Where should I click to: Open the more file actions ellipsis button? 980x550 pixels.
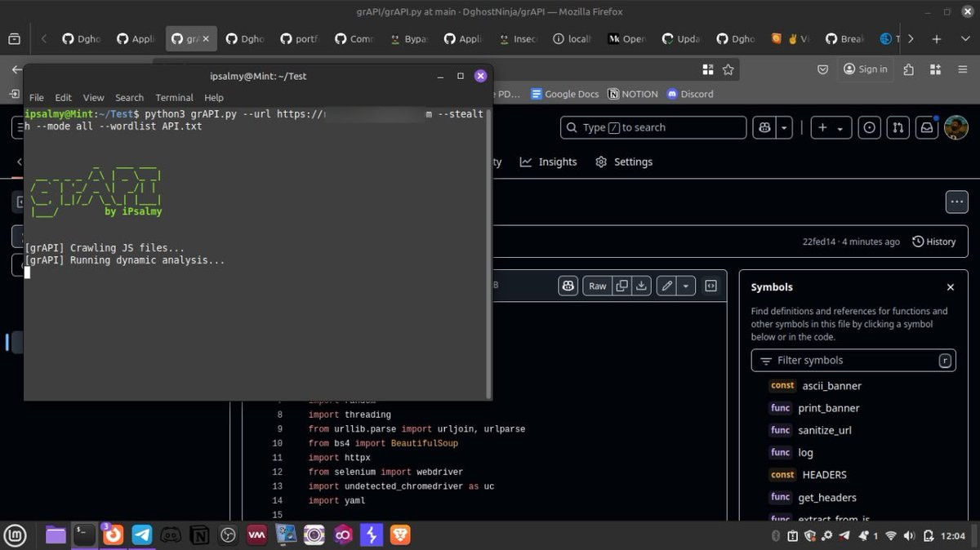(x=955, y=201)
